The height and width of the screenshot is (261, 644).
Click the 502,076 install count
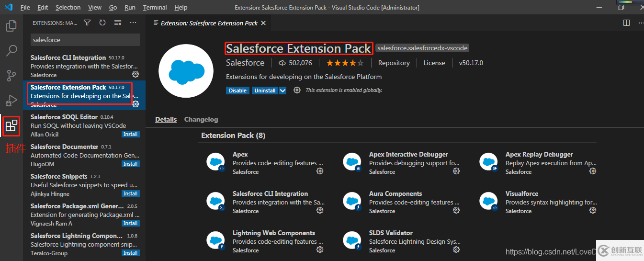[x=295, y=63]
